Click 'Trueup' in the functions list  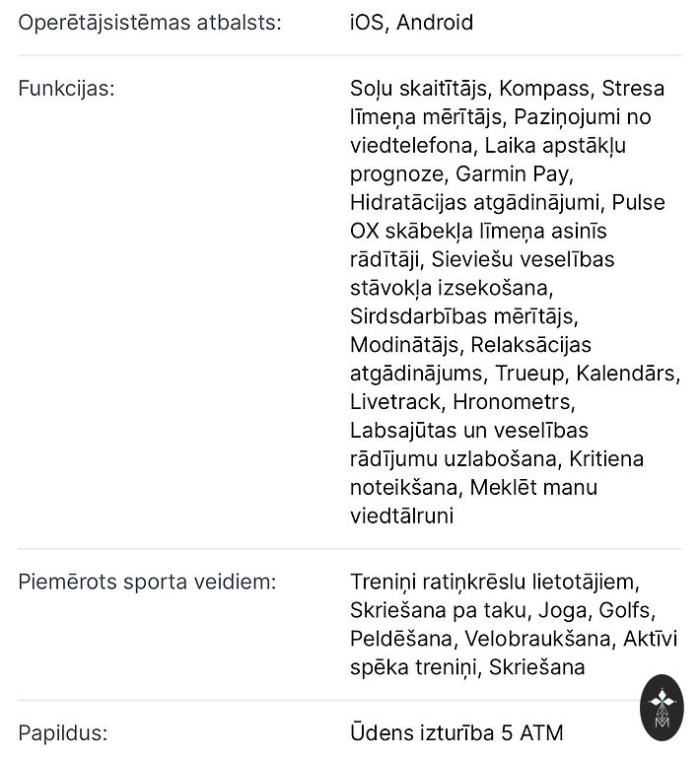click(x=529, y=374)
